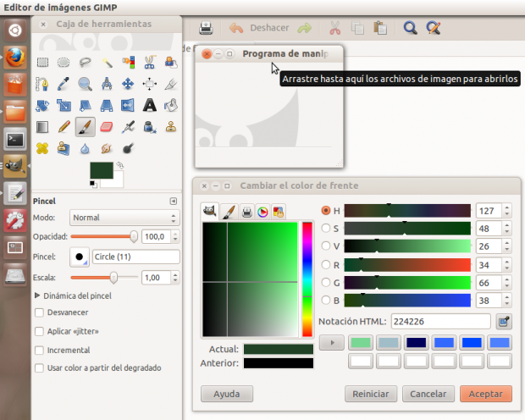This screenshot has width=525, height=420.
Task: Click the toolbox foreground color swatch
Action: point(101,170)
